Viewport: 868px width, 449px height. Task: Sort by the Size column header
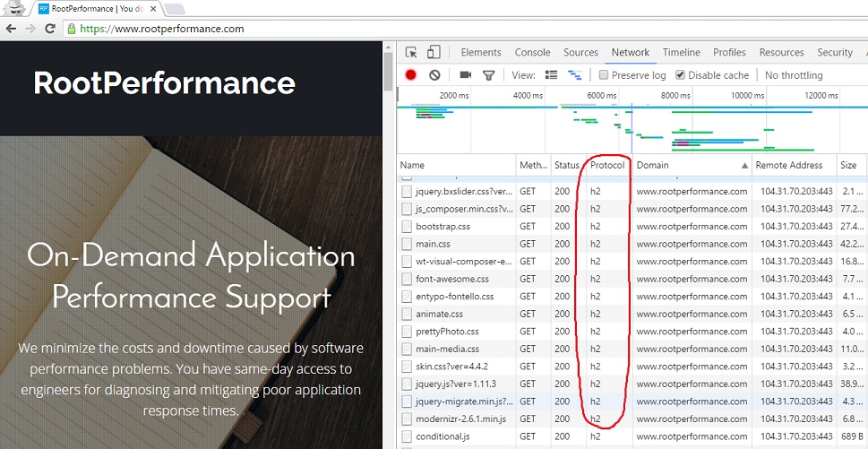(851, 165)
